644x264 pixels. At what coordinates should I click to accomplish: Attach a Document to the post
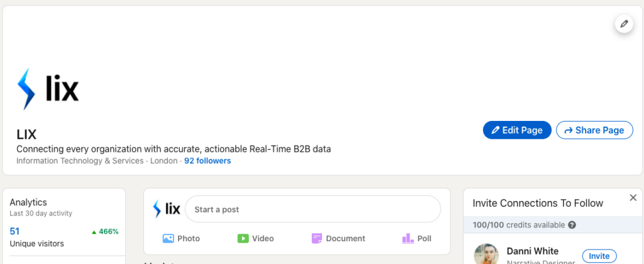pos(338,238)
